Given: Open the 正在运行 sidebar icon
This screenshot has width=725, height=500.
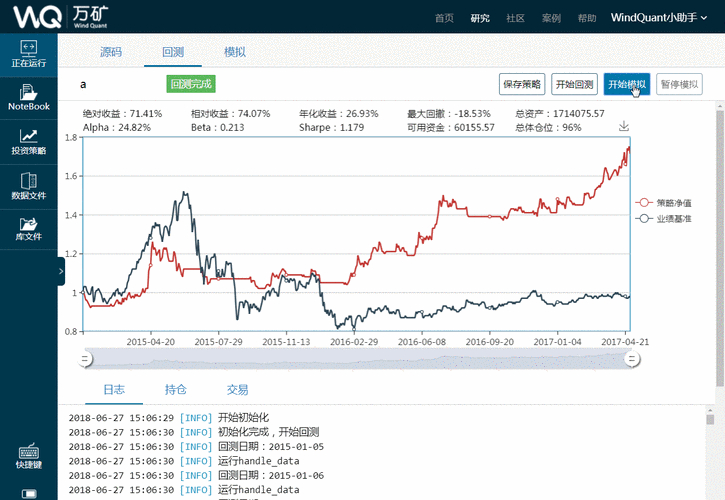Looking at the screenshot, I should 28,54.
